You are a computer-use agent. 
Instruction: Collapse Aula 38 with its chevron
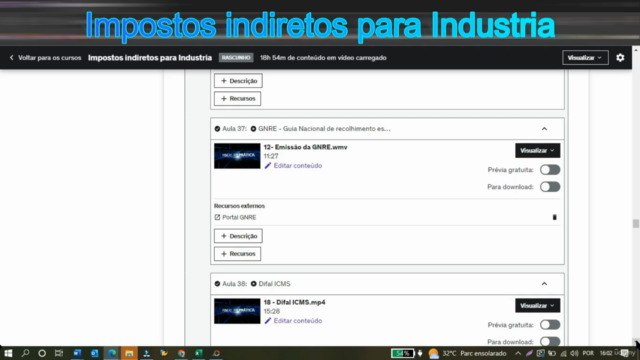pos(544,284)
